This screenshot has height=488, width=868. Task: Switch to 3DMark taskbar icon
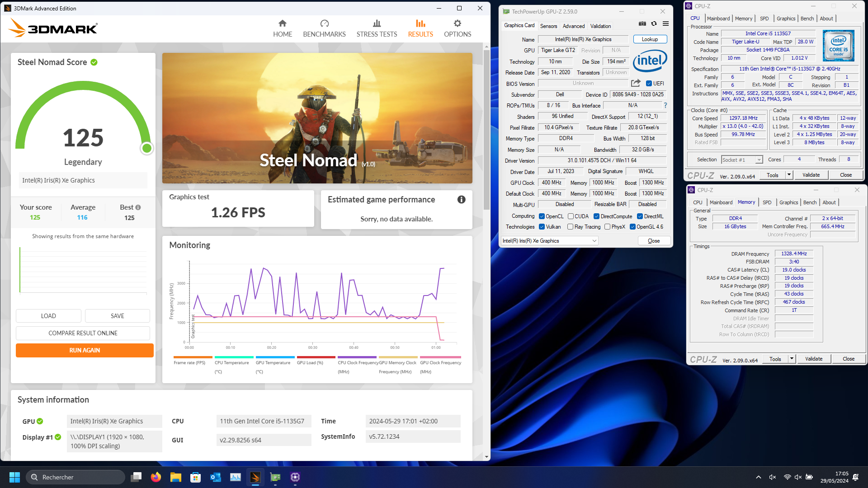(x=255, y=477)
